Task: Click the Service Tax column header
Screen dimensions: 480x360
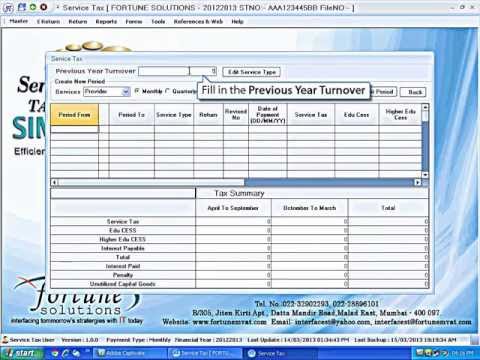Action: click(x=311, y=115)
